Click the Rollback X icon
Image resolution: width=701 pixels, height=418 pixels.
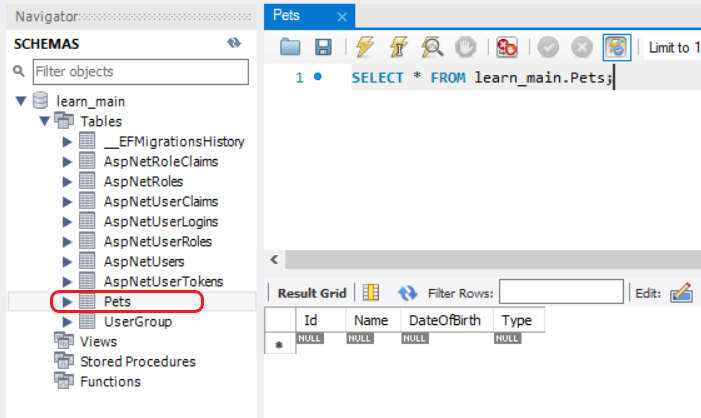(581, 47)
